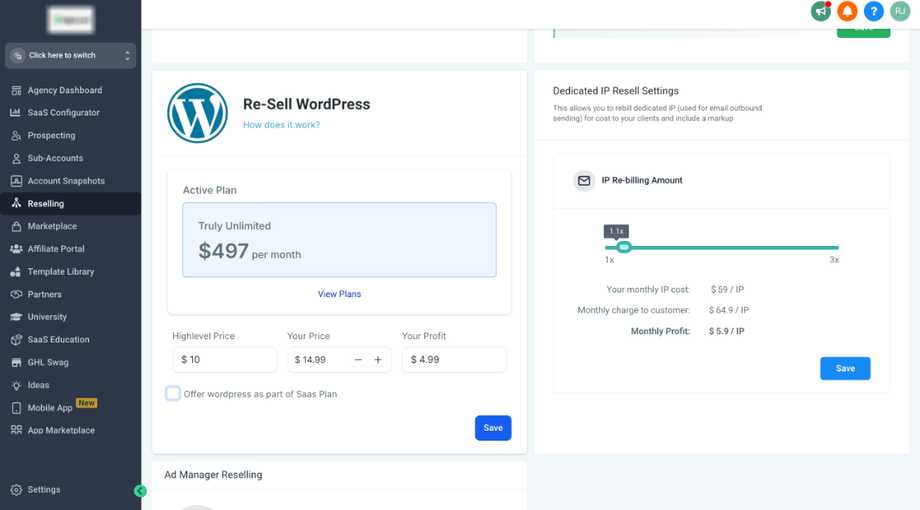Click the Highlevel Price field

click(224, 360)
